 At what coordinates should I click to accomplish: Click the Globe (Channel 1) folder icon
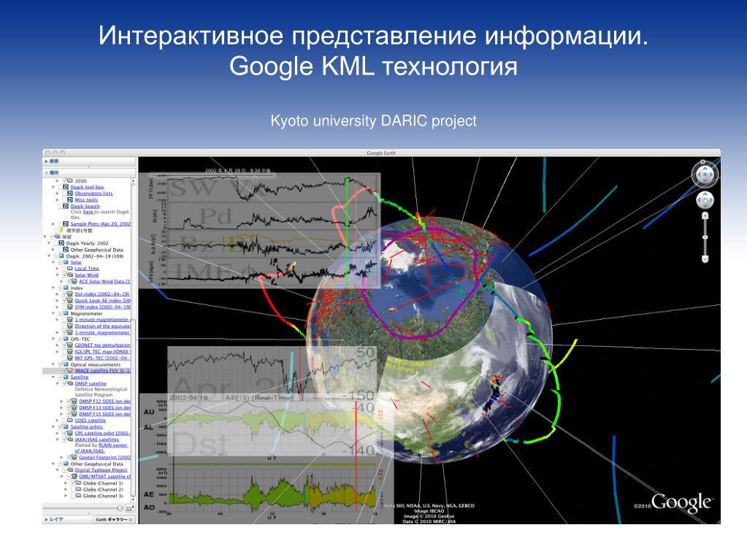click(x=79, y=483)
